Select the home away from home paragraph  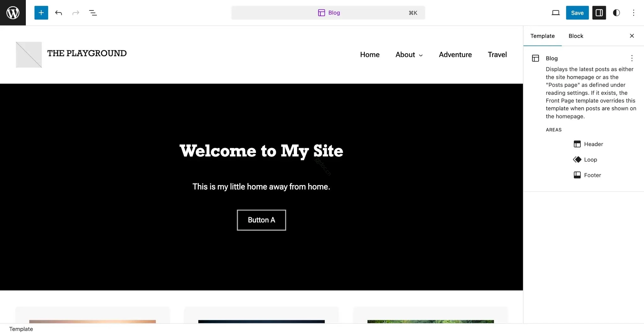(x=261, y=187)
